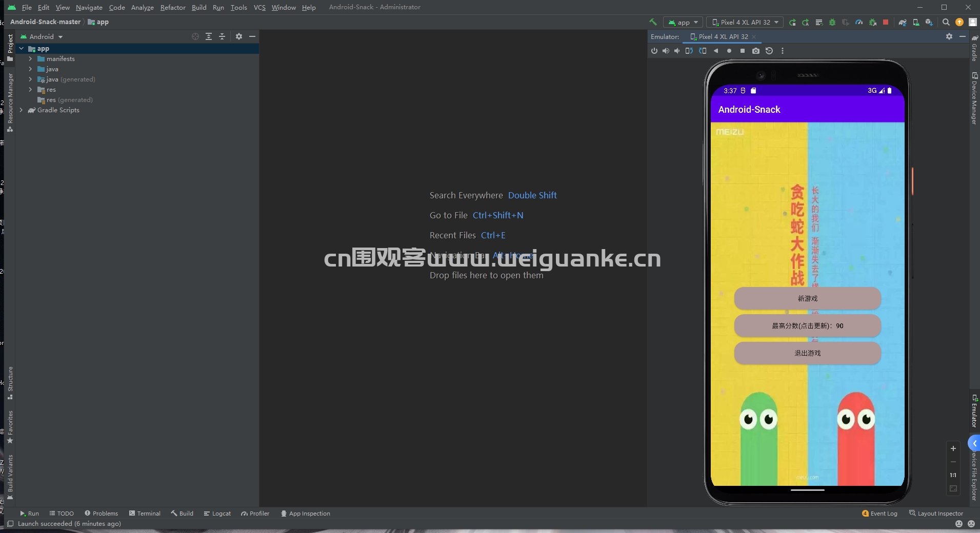
Task: Open the emulator snapshots icon
Action: coord(769,51)
